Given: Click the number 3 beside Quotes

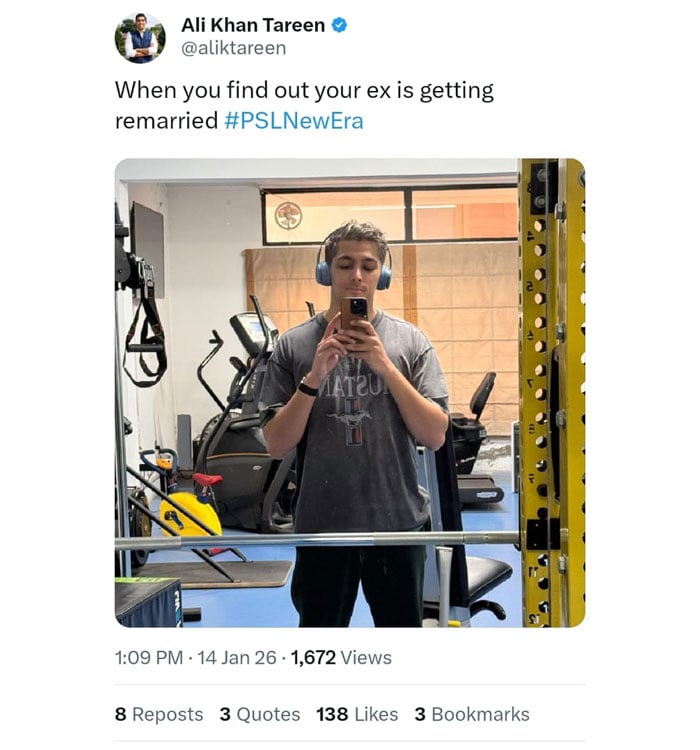Looking at the screenshot, I should coord(225,714).
